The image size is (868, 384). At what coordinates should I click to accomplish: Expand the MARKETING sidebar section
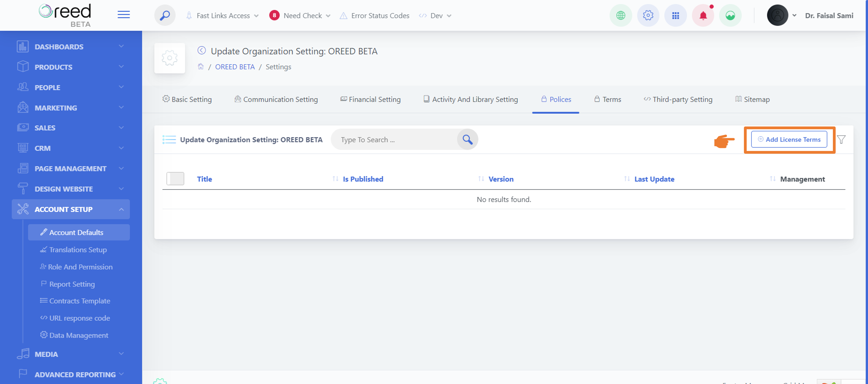coord(71,108)
